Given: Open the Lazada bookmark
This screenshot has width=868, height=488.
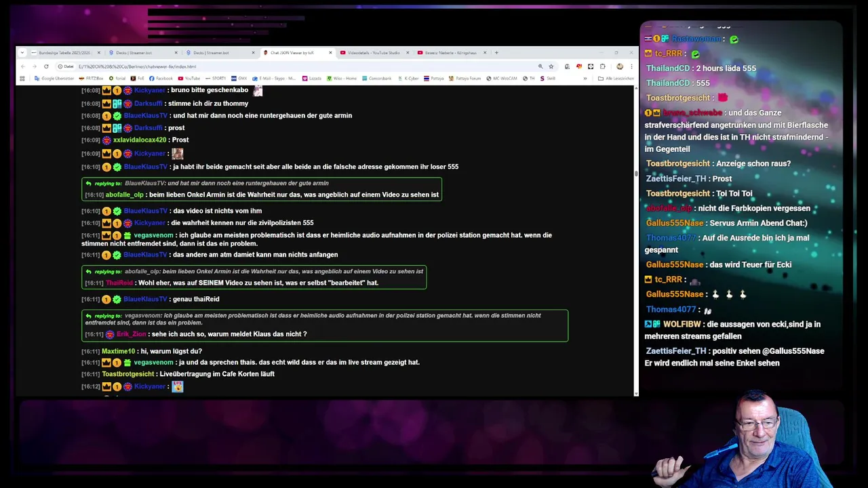Looking at the screenshot, I should click(x=312, y=79).
